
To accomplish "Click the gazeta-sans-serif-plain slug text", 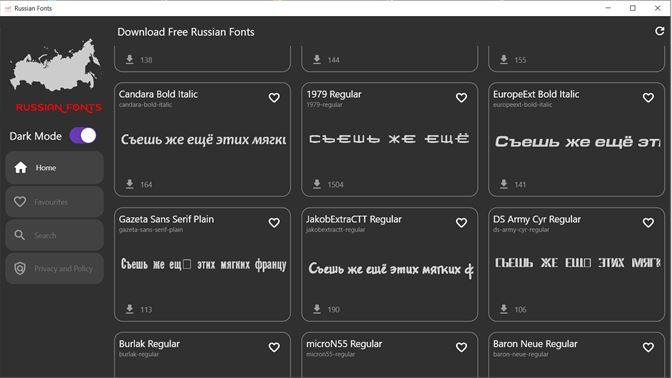I will 151,230.
